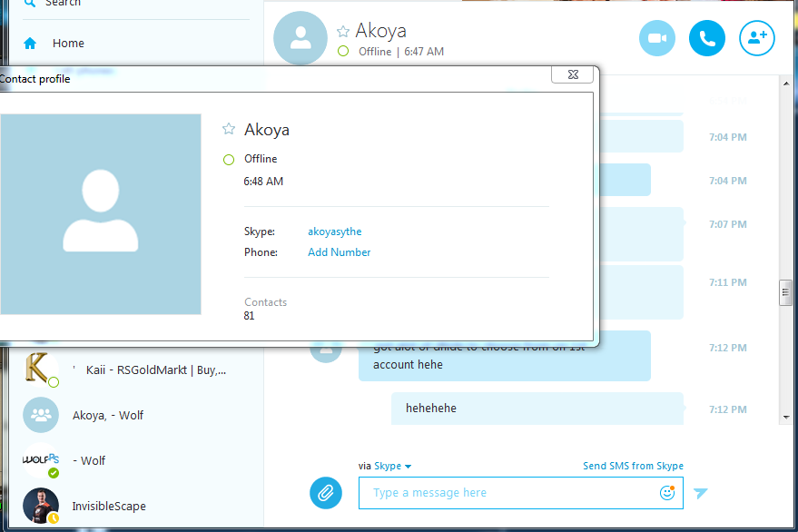The width and height of the screenshot is (798, 532).
Task: Click sender avatar beside 'account hehe' message
Action: (x=326, y=354)
